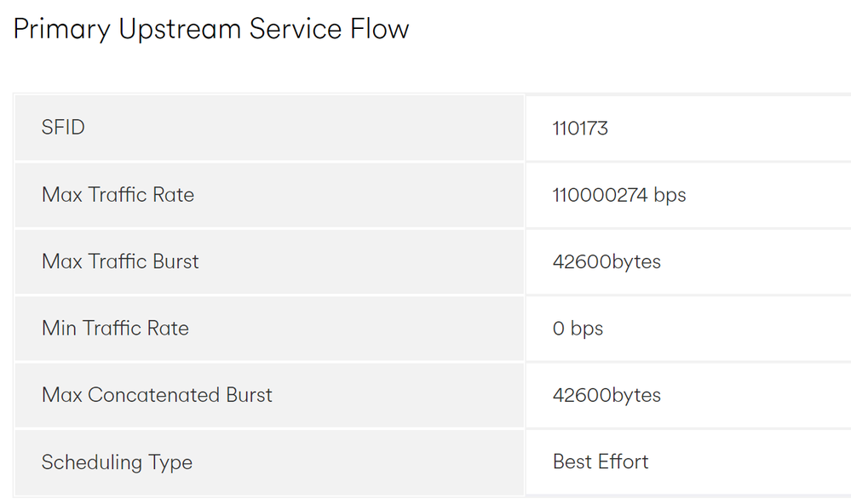
Task: Click the Max Concatenated Burst 42600bytes value
Action: (607, 396)
